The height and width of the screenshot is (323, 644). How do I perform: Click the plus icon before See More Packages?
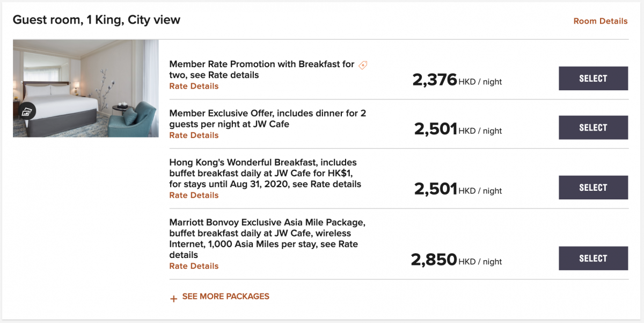click(173, 298)
